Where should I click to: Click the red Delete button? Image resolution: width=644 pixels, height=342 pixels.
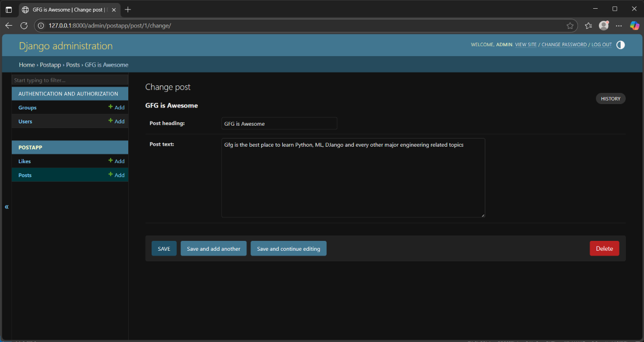click(x=604, y=248)
